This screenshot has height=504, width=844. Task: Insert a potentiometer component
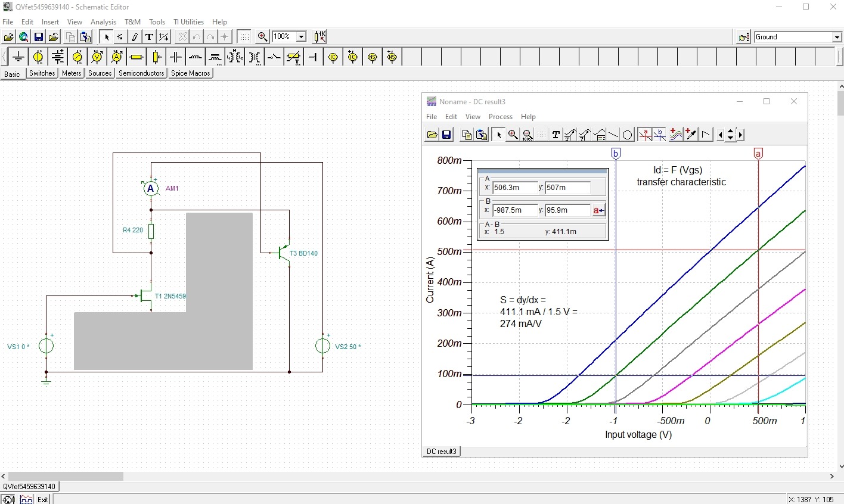(156, 57)
